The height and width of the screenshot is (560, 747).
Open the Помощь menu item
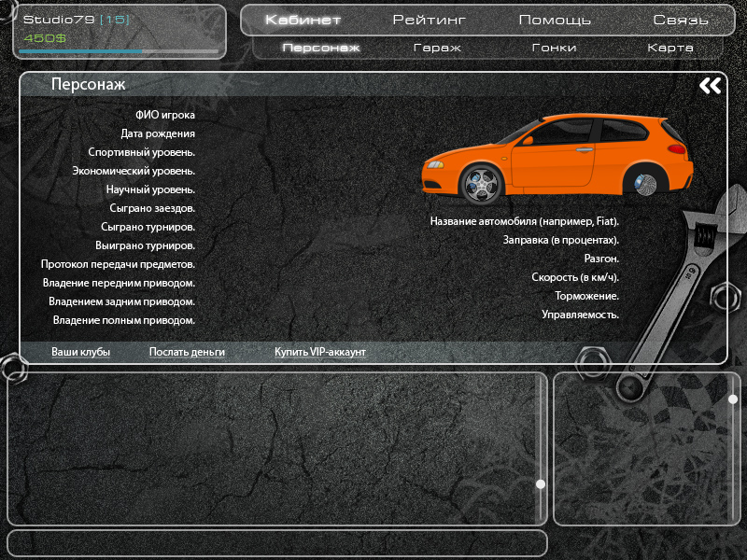click(555, 20)
